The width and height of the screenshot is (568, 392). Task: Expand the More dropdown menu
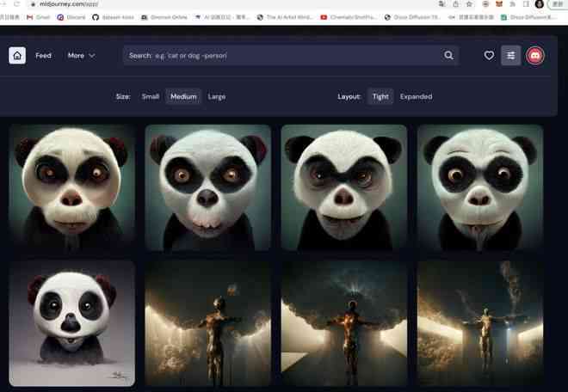[82, 56]
